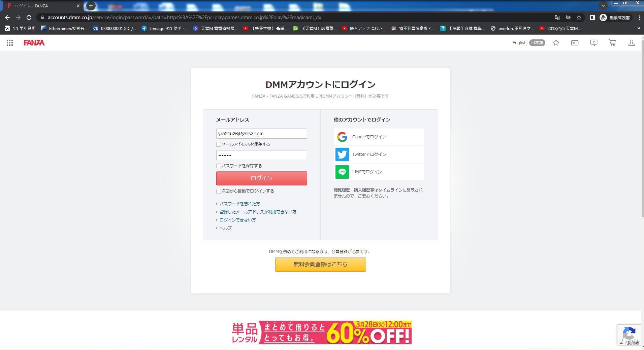Open the favorites star icon in FANZA header
This screenshot has height=350, width=644.
[556, 43]
